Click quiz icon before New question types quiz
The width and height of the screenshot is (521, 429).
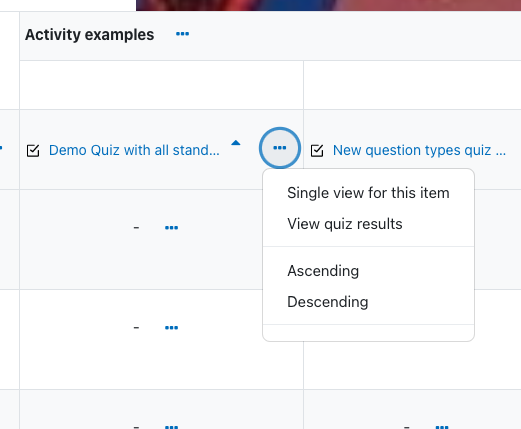pos(317,150)
